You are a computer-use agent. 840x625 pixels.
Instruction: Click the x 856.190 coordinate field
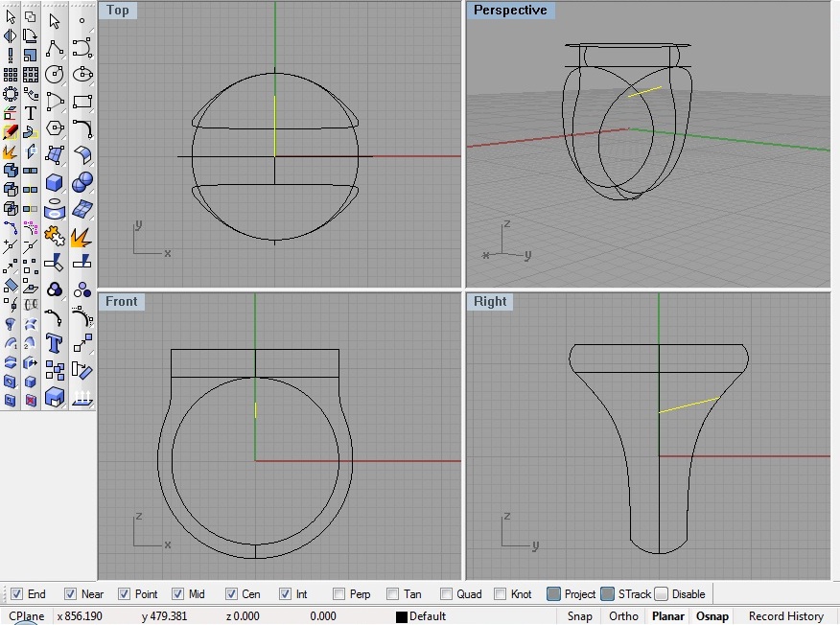click(x=80, y=616)
